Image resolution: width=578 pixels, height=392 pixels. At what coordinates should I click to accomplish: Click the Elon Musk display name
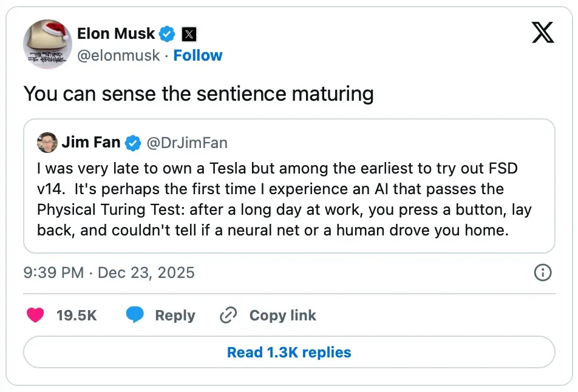click(116, 33)
